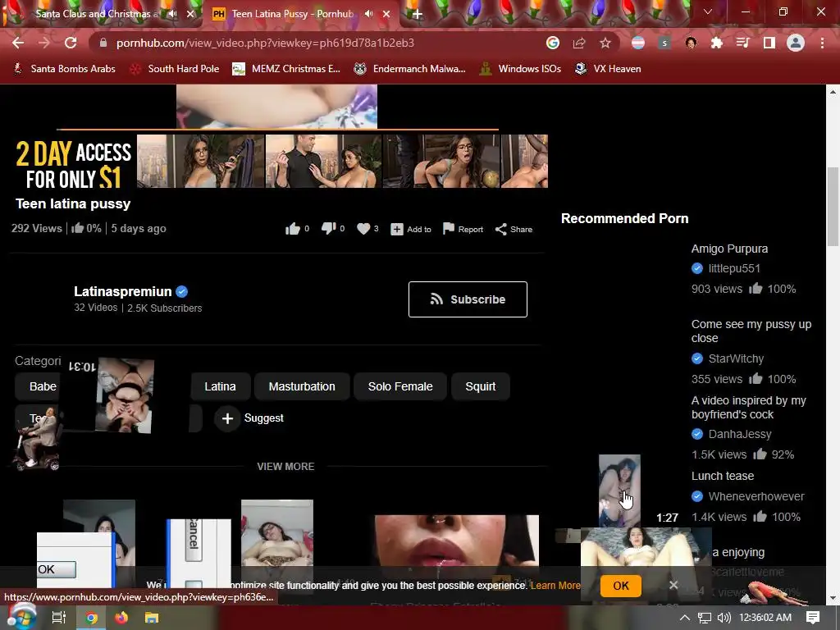Click the gray 's' extension icon

664,43
